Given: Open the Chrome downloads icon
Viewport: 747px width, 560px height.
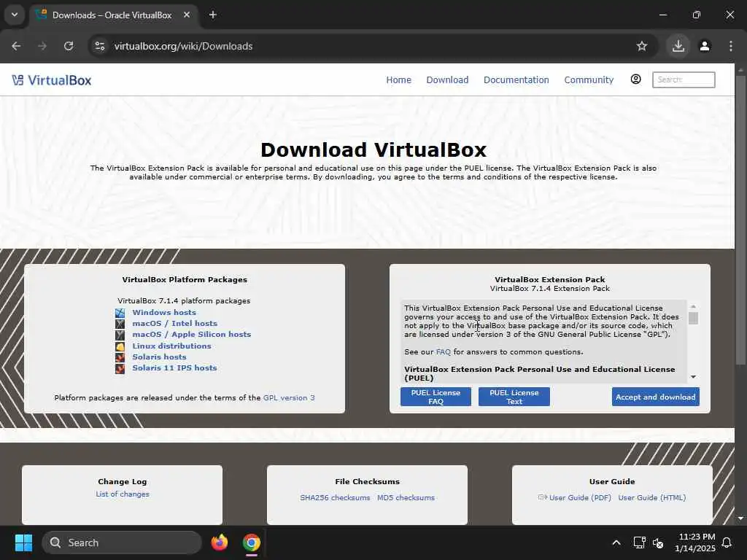Looking at the screenshot, I should point(678,46).
